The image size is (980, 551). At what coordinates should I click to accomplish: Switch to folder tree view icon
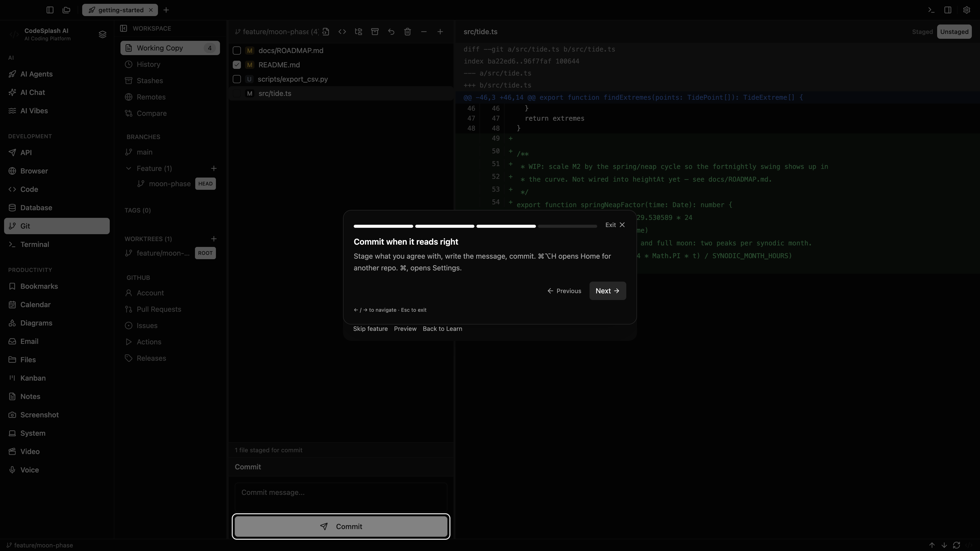(358, 32)
